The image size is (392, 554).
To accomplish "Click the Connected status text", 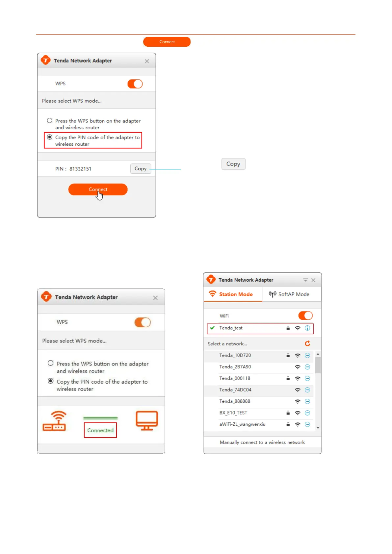I will (x=100, y=430).
